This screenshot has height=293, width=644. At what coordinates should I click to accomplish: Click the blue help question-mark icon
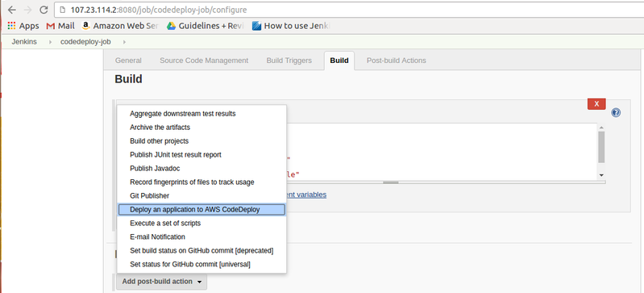(616, 113)
